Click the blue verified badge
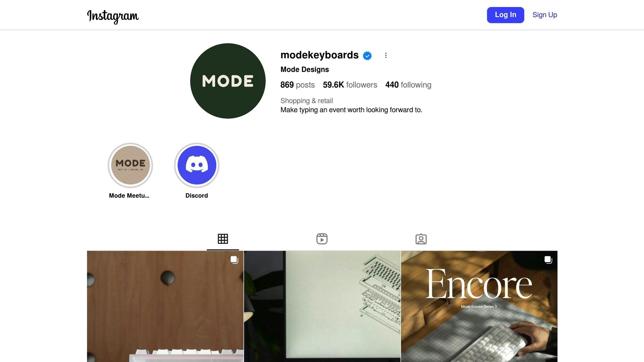This screenshot has height=362, width=644. click(367, 56)
